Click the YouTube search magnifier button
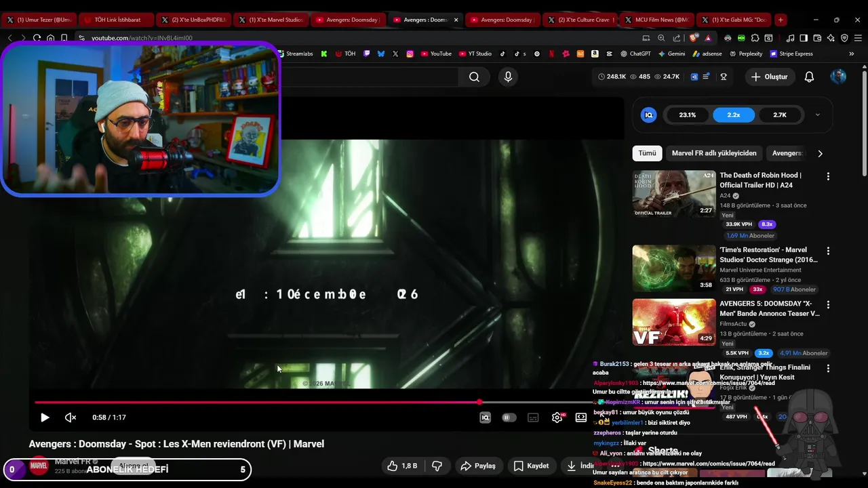This screenshot has height=488, width=868. tap(474, 77)
